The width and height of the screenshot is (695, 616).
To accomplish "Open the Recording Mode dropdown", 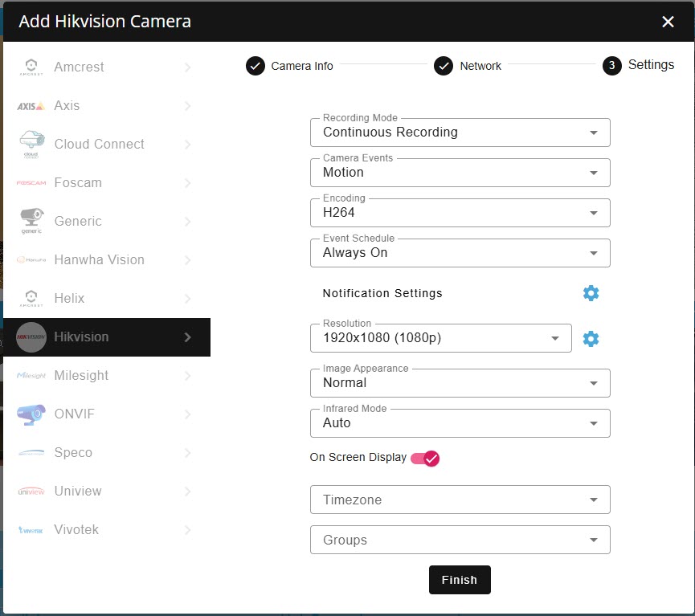I will tap(460, 133).
